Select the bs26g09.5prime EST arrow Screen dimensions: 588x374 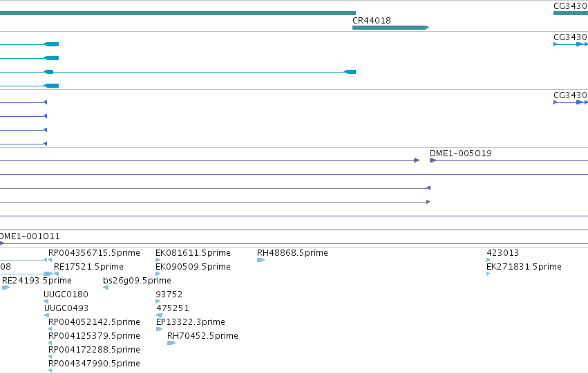click(x=106, y=288)
